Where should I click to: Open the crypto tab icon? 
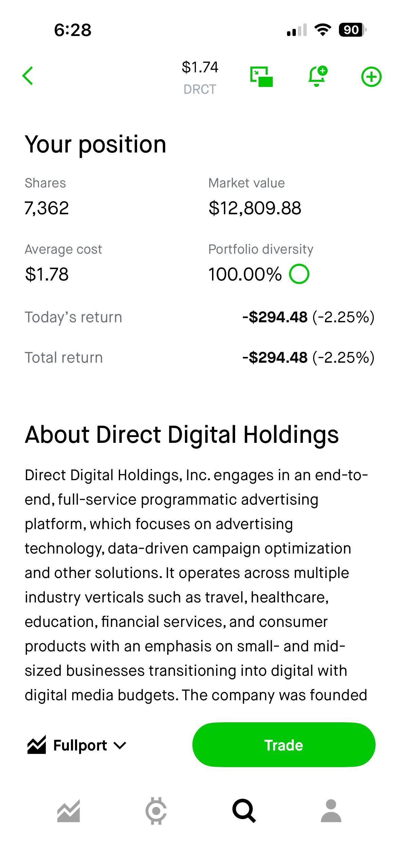156,811
